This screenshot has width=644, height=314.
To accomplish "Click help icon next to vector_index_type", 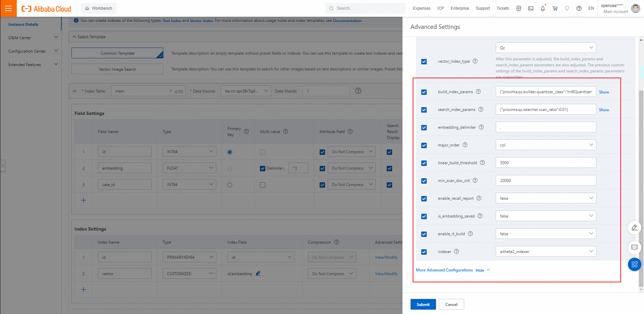I will (x=475, y=61).
